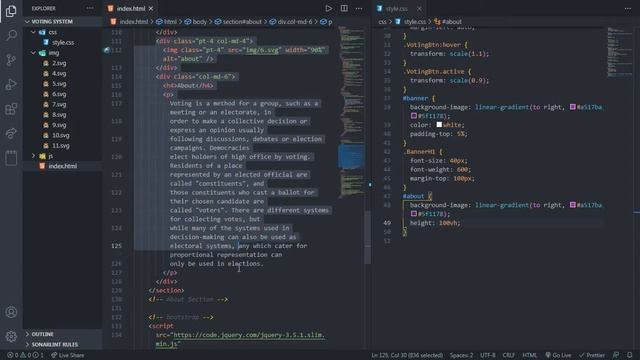Click the index.html minimap highlighted region

[x=351, y=156]
